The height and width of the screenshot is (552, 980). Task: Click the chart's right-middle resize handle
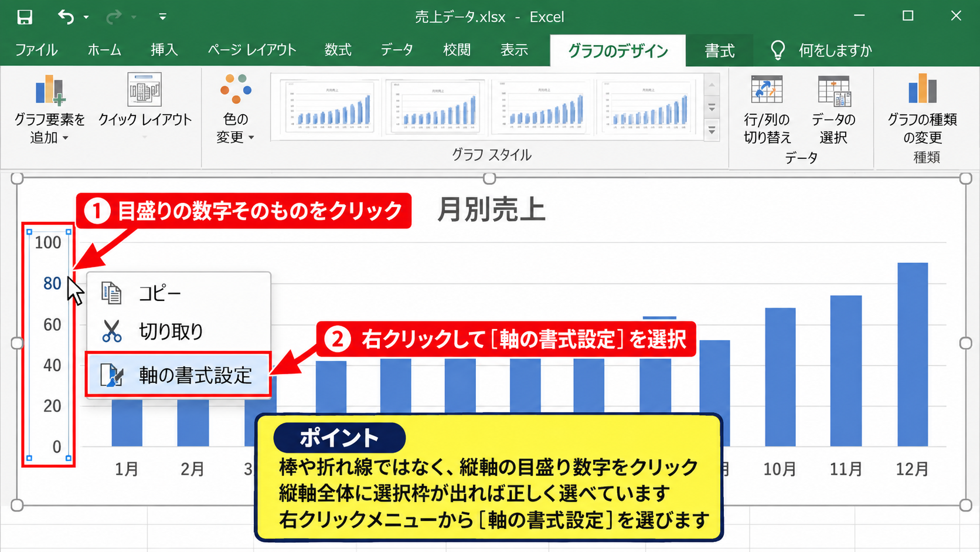click(x=965, y=343)
